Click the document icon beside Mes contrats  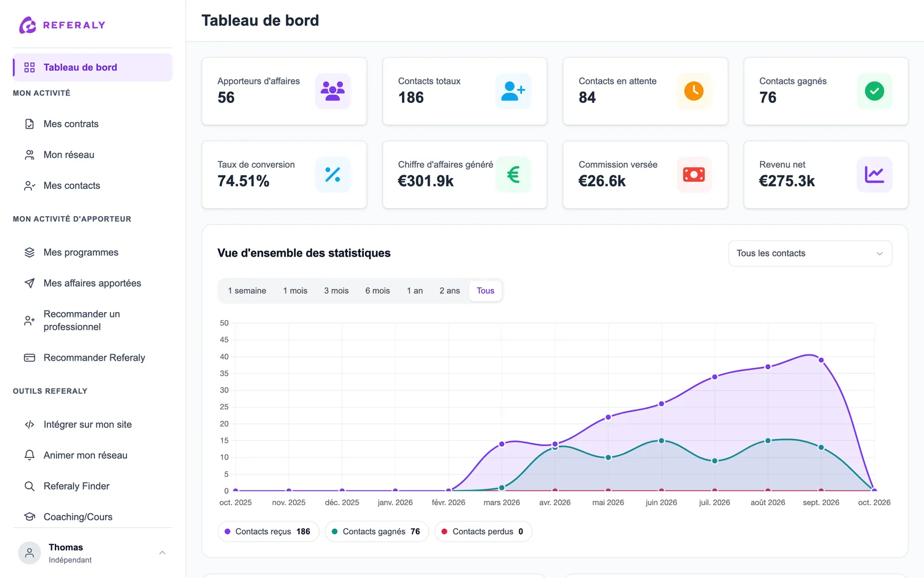click(x=29, y=124)
